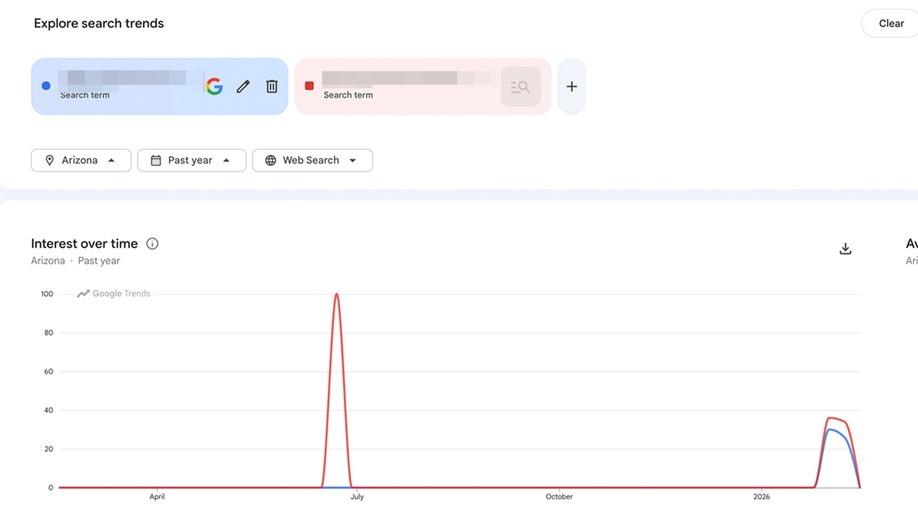The image size is (918, 516).
Task: Open Interest over time info icon
Action: pos(152,244)
